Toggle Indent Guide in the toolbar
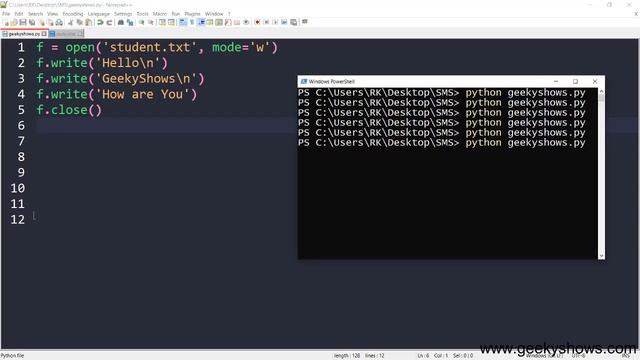 pos(201,22)
